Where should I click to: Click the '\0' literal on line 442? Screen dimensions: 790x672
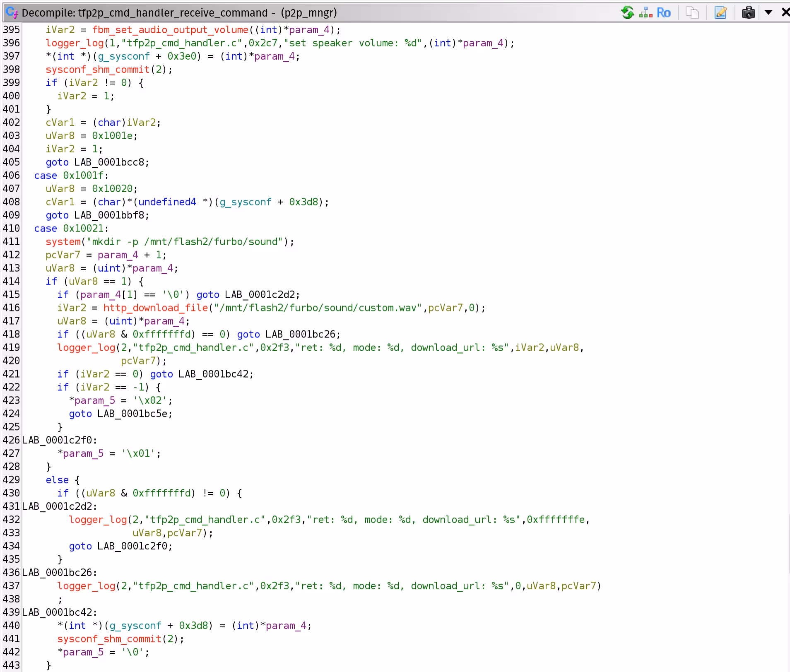point(132,653)
